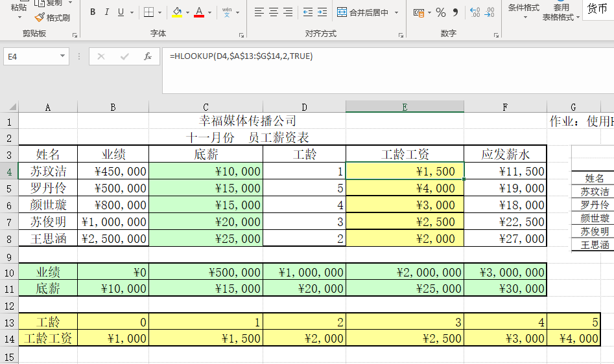This screenshot has height=364, width=614.
Task: Open 对齐方式 dialog launcher
Action: point(401,35)
